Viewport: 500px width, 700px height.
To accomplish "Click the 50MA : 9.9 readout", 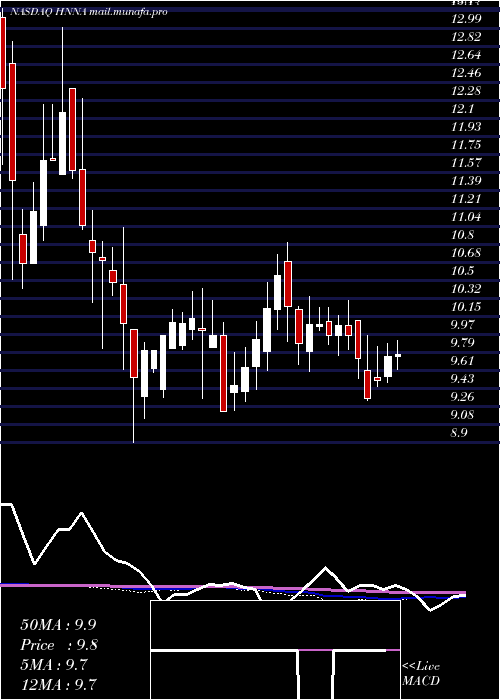I will (x=58, y=625).
